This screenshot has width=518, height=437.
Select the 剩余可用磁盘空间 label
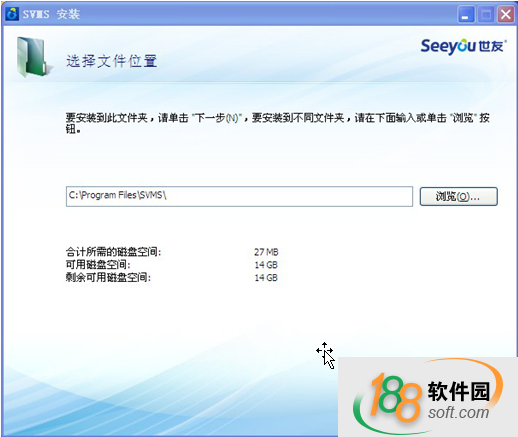[x=108, y=277]
